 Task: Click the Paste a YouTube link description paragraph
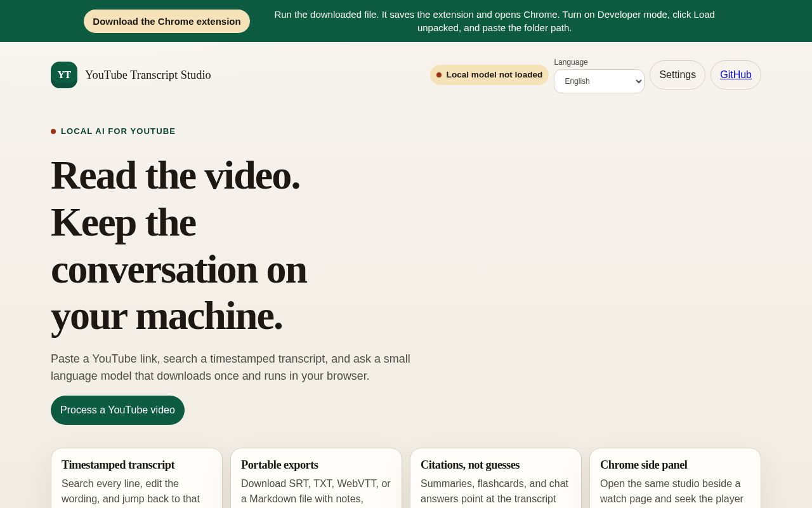click(x=231, y=367)
